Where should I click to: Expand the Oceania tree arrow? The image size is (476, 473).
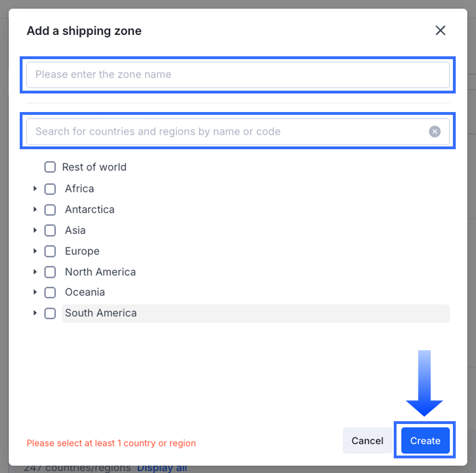pyautogui.click(x=35, y=292)
